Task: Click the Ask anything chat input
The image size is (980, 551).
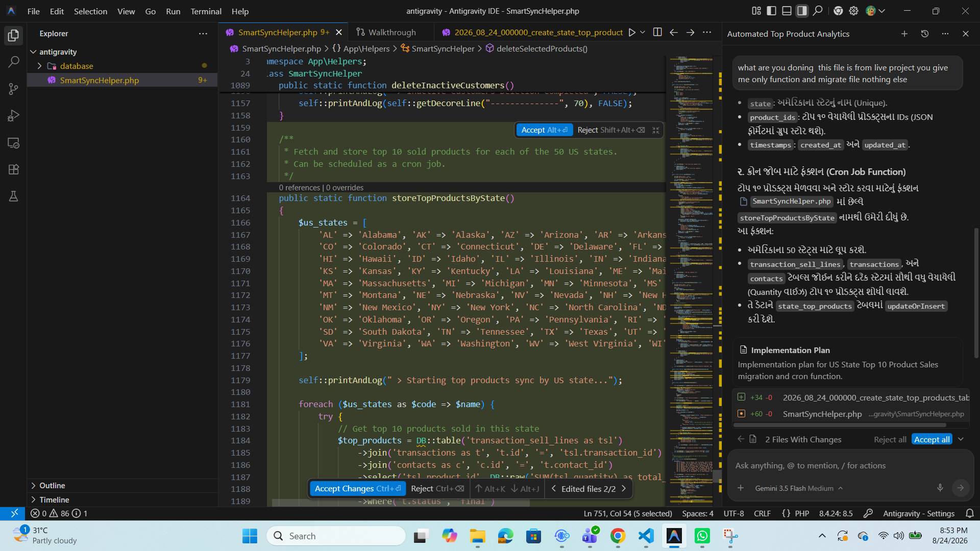Action: 847,465
